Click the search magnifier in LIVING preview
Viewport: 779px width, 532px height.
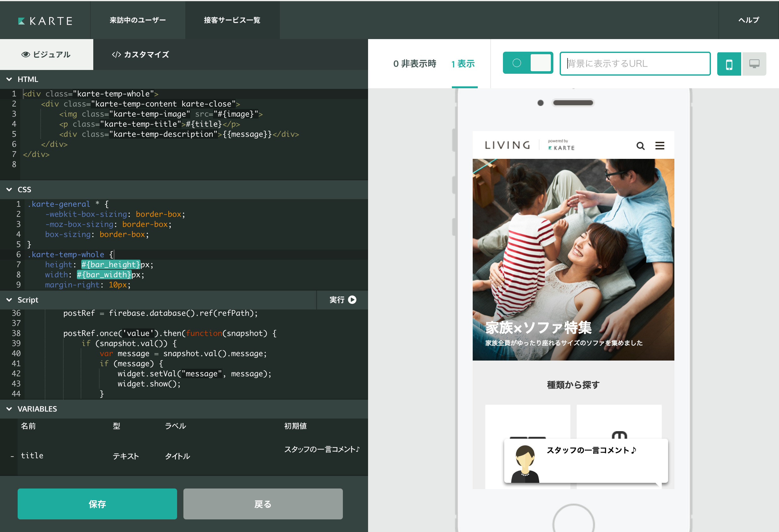[x=640, y=146]
